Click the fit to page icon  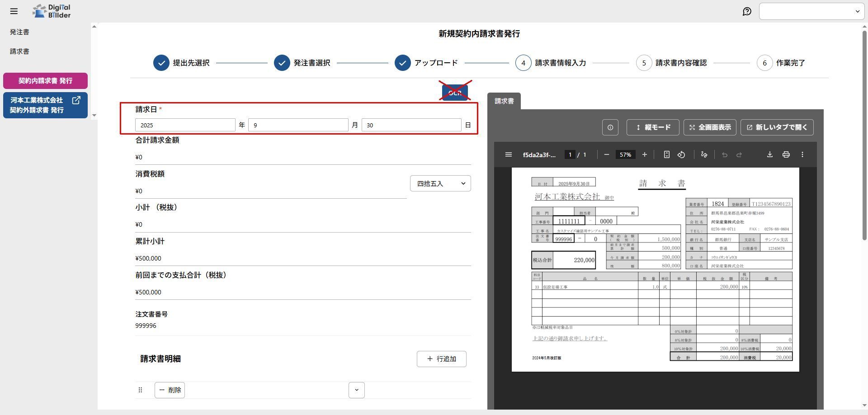pos(666,155)
